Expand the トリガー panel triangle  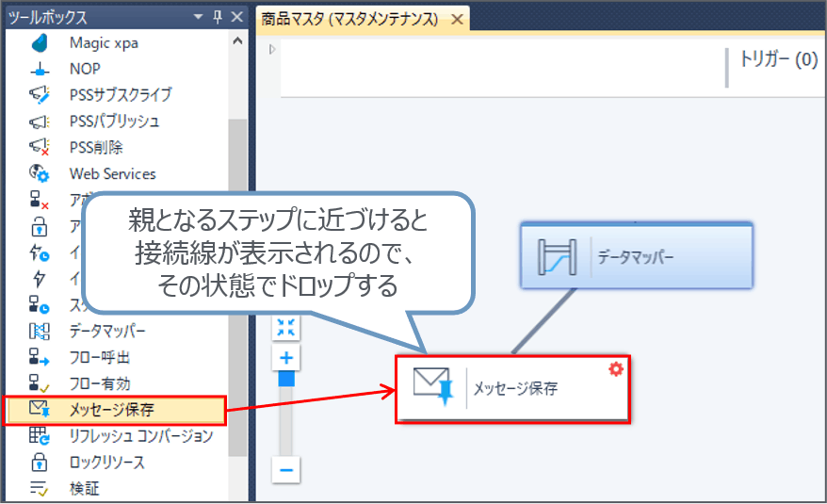(272, 50)
